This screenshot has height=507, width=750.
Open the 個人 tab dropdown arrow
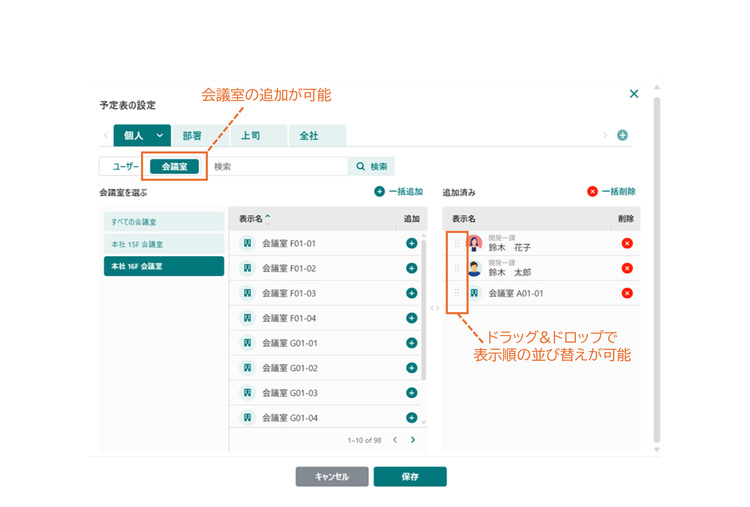(x=159, y=136)
